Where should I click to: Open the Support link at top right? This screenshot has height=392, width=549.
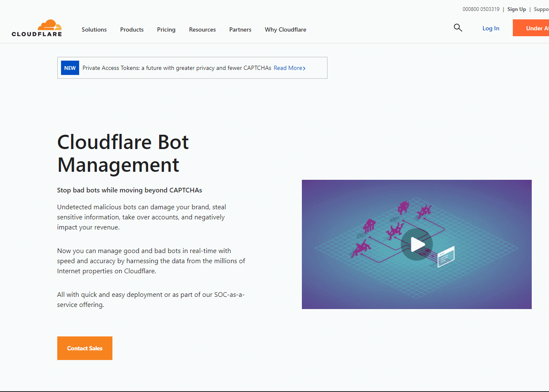tap(541, 9)
